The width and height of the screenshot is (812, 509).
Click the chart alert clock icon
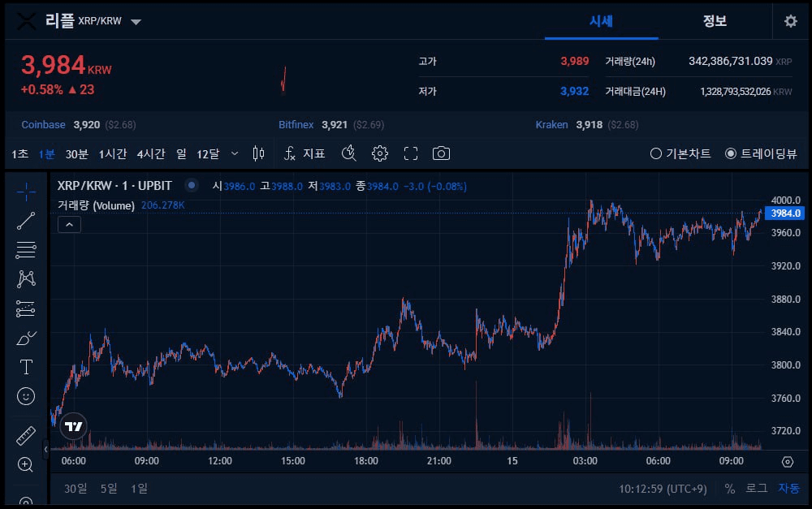349,153
